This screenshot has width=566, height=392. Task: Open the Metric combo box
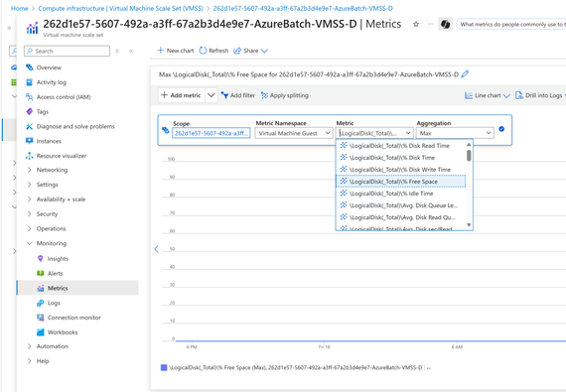(374, 133)
